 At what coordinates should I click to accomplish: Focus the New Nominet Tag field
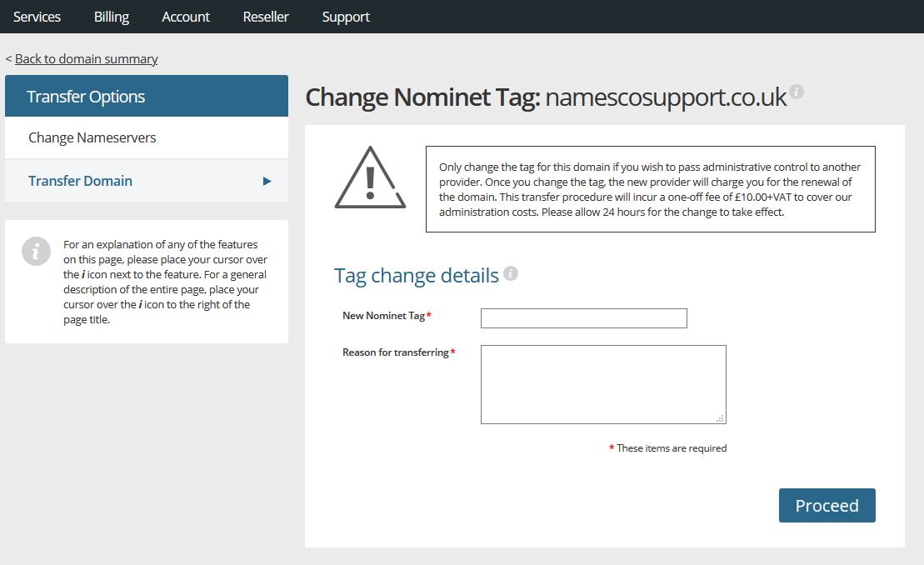click(584, 318)
